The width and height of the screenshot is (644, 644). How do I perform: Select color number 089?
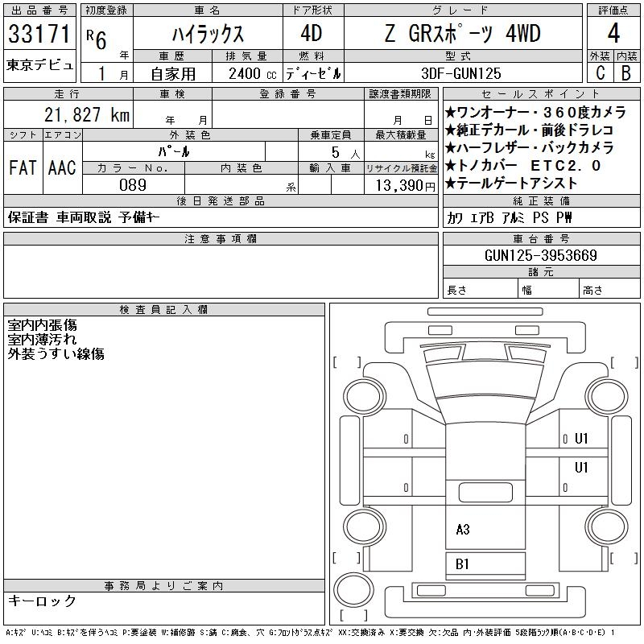133,185
